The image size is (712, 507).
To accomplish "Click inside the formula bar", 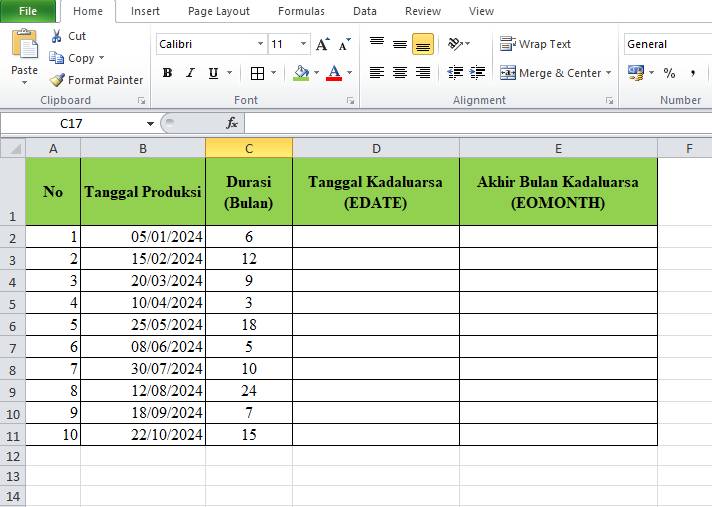I will pos(478,123).
